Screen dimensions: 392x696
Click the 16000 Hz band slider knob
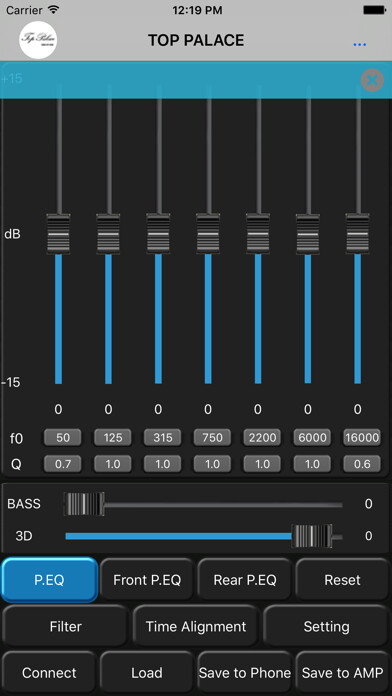click(x=358, y=233)
